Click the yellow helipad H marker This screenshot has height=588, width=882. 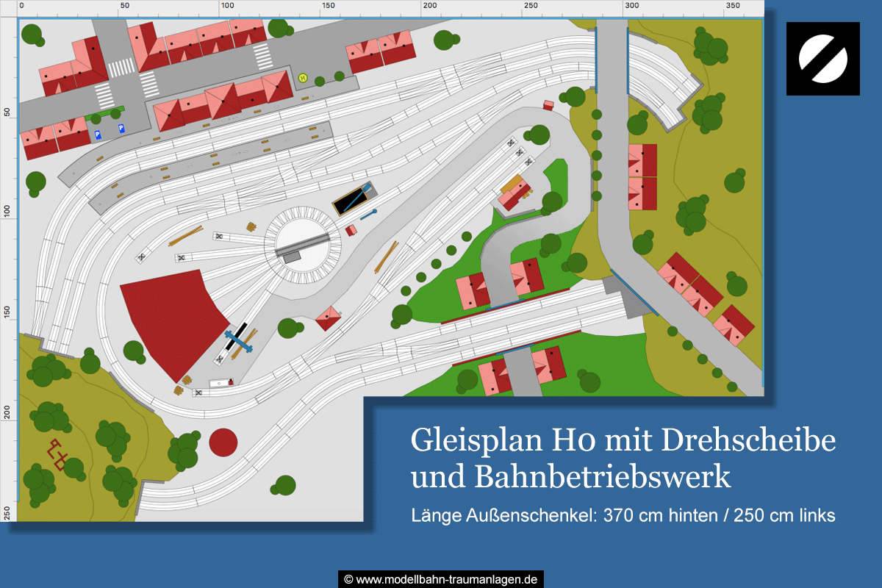click(x=303, y=77)
